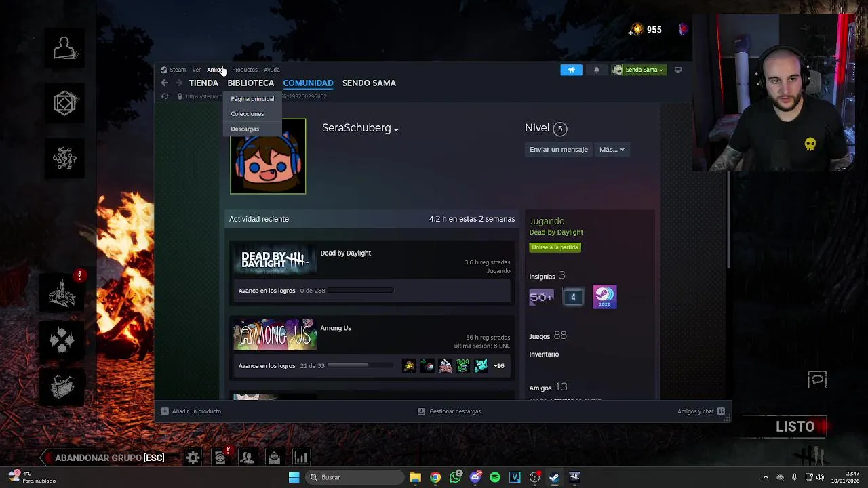Select Colecciones in the dropdown
This screenshot has width=868, height=488.
pos(247,114)
